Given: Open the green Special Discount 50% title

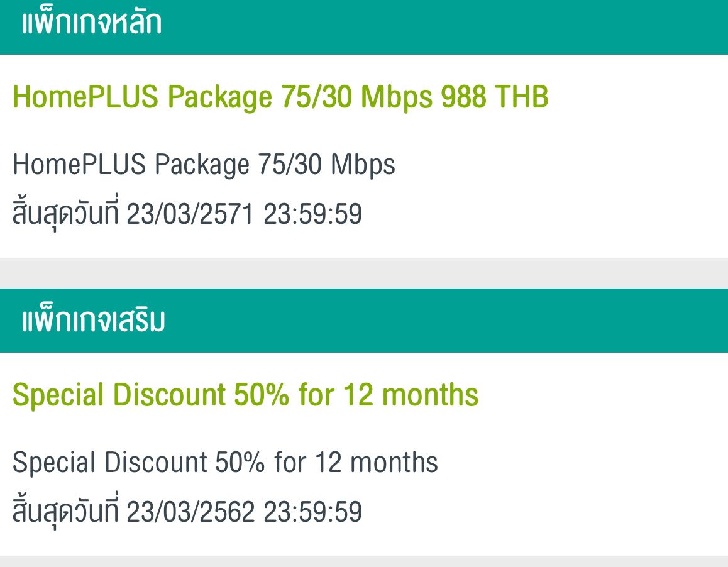Looking at the screenshot, I should pyautogui.click(x=245, y=395).
